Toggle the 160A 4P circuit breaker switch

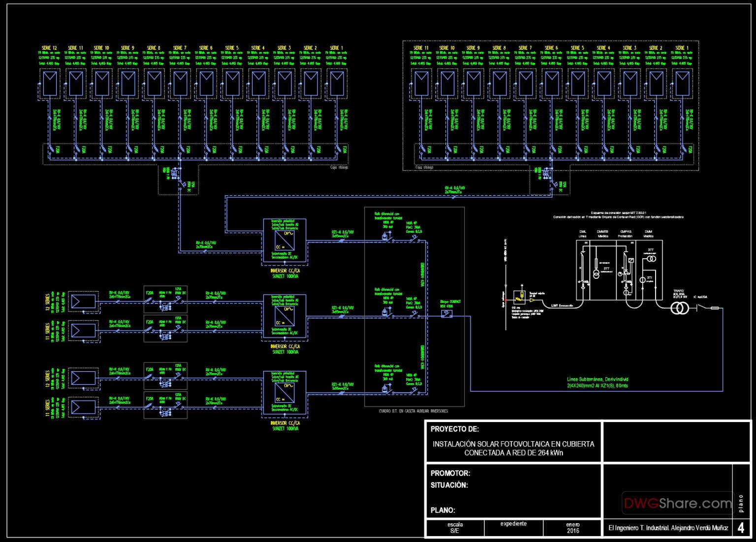[x=414, y=238]
